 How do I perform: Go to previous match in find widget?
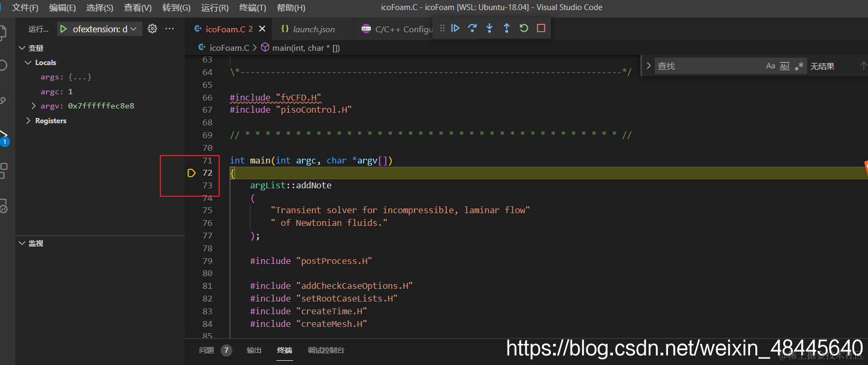[x=863, y=66]
